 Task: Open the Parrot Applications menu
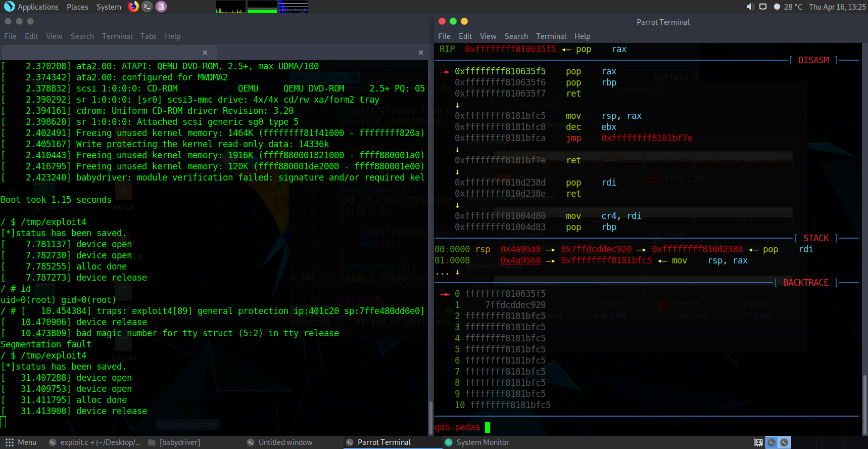click(x=31, y=7)
